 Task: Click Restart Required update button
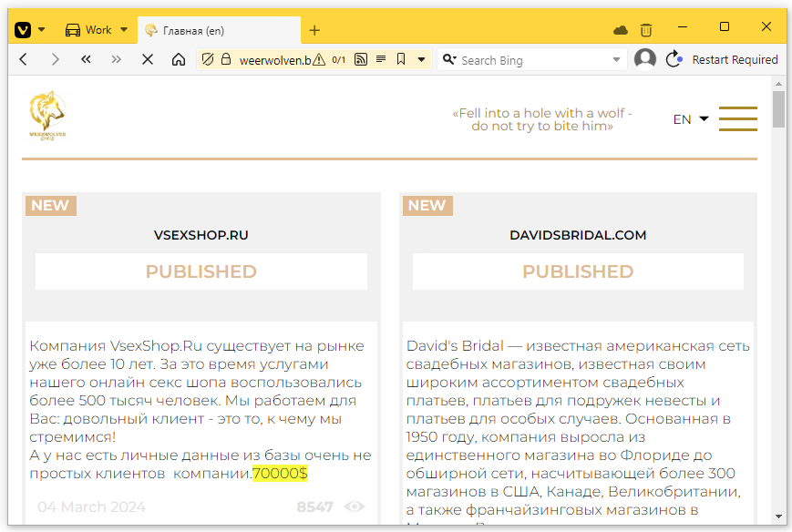[722, 59]
